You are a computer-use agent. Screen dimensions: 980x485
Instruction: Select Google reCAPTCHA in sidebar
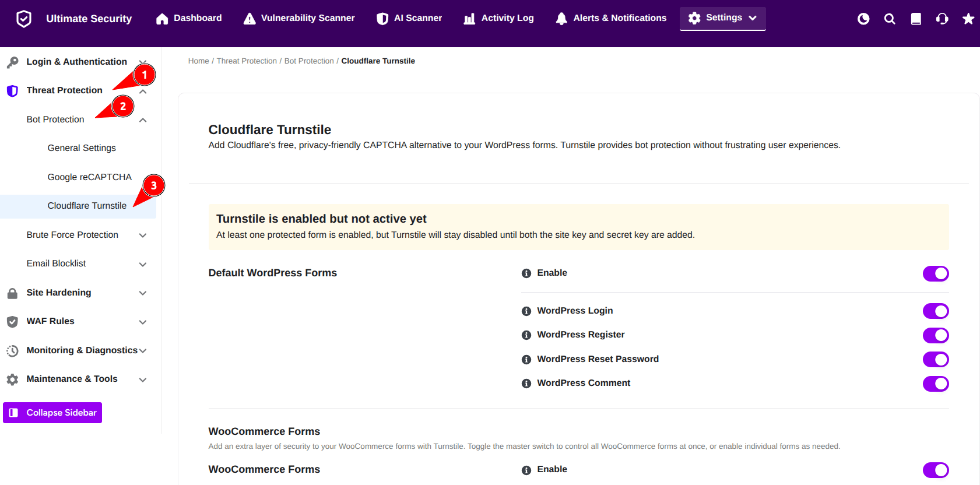point(90,177)
